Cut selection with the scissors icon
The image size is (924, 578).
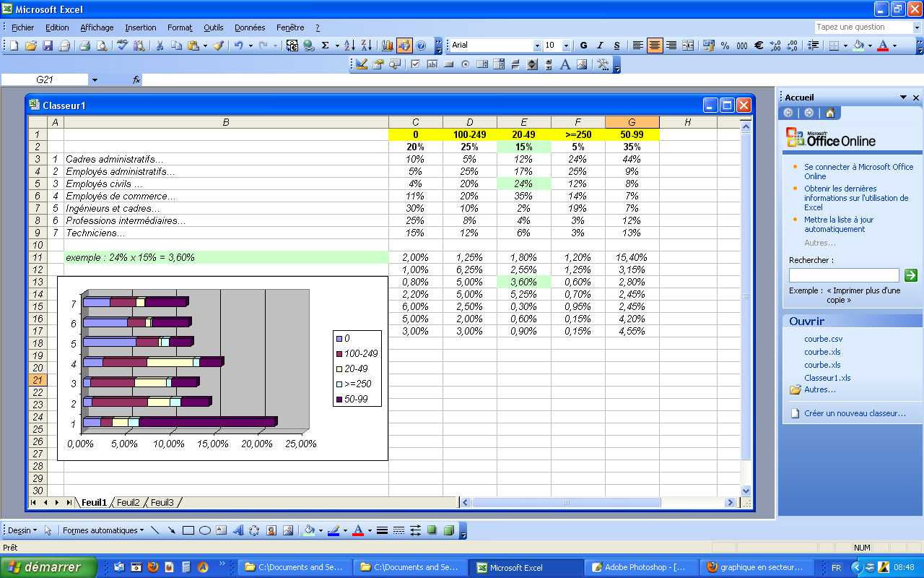click(x=160, y=46)
